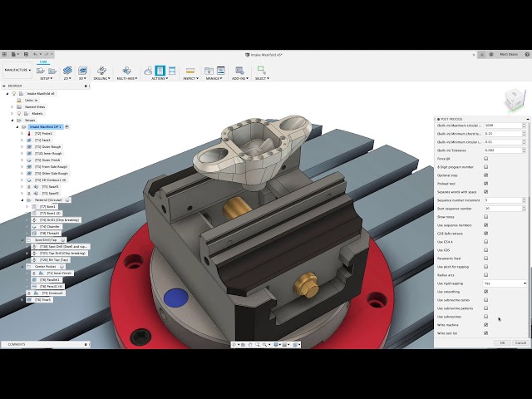
Task: Open the Manufacture workspace dropdown
Action: click(17, 70)
